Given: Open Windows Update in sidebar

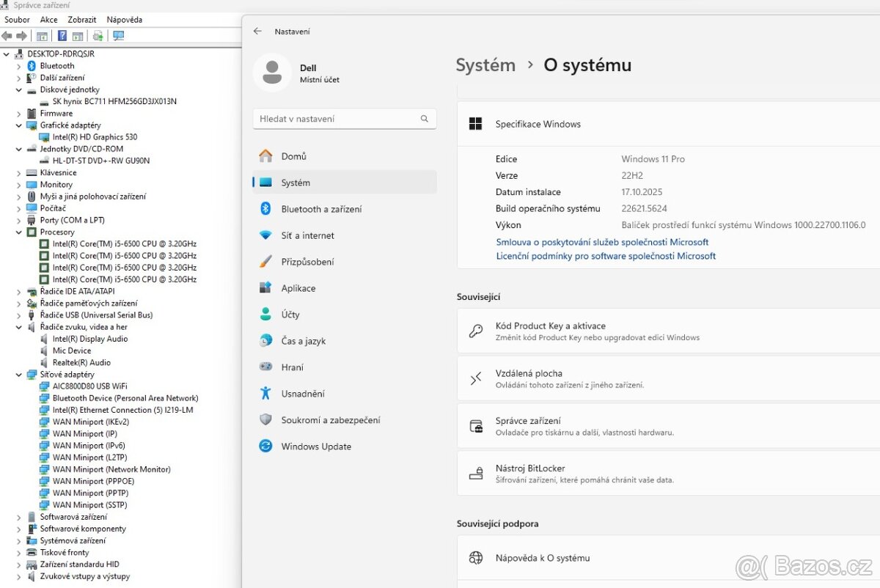Looking at the screenshot, I should [x=316, y=446].
